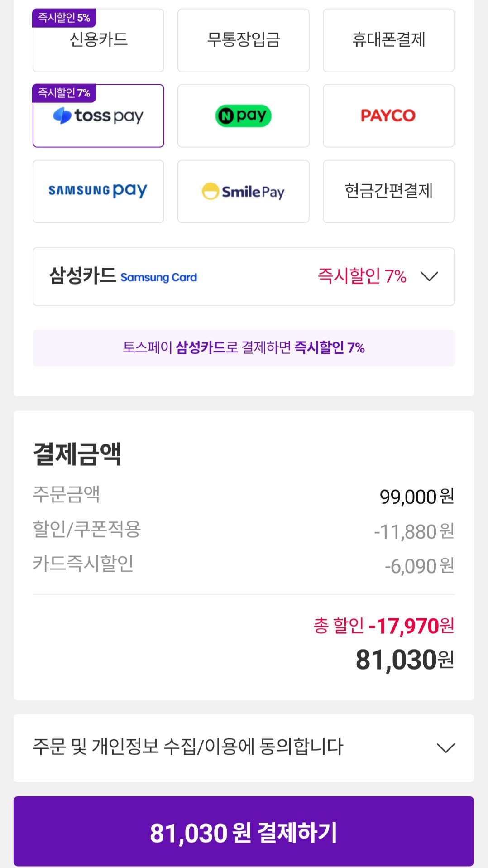This screenshot has height=868, width=488.
Task: Tap the Samsung Card blue logo text
Action: (x=158, y=277)
